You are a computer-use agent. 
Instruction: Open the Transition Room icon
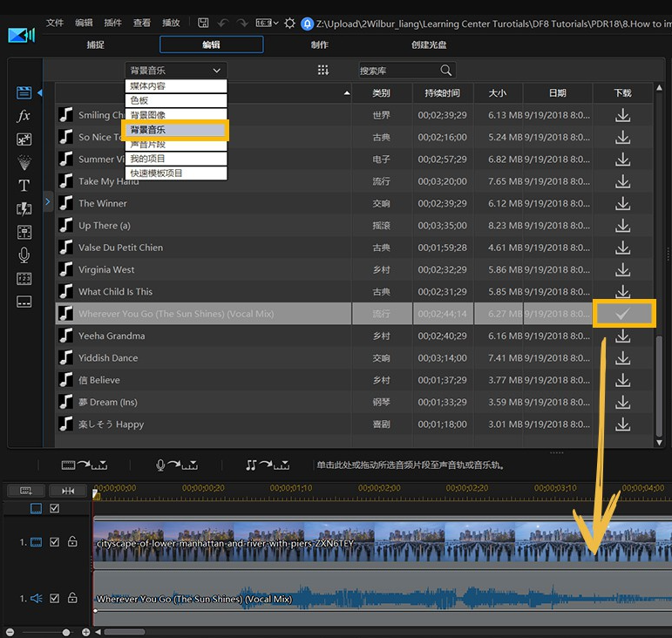24,208
